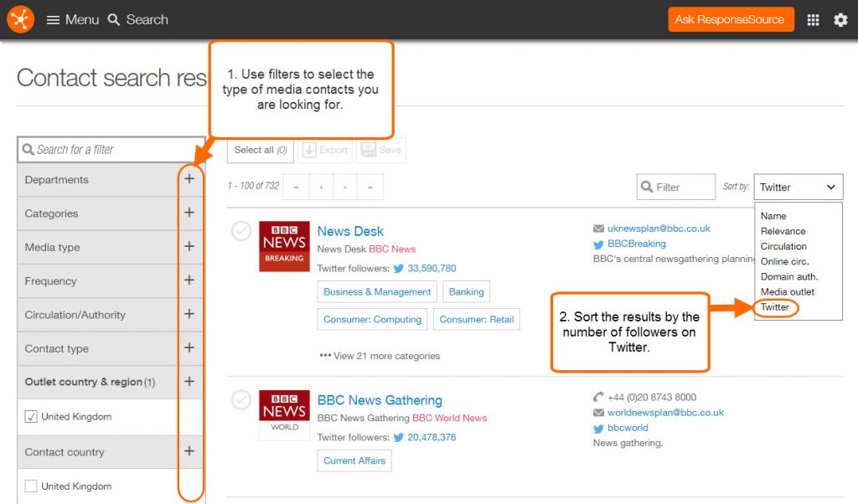Click the Consumer: Retail category tag

477,319
